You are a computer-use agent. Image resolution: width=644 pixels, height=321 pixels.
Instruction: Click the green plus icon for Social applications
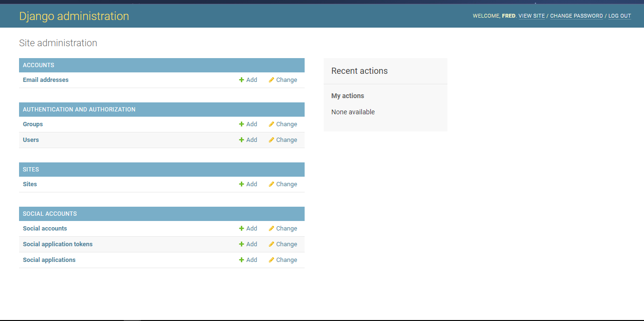241,260
